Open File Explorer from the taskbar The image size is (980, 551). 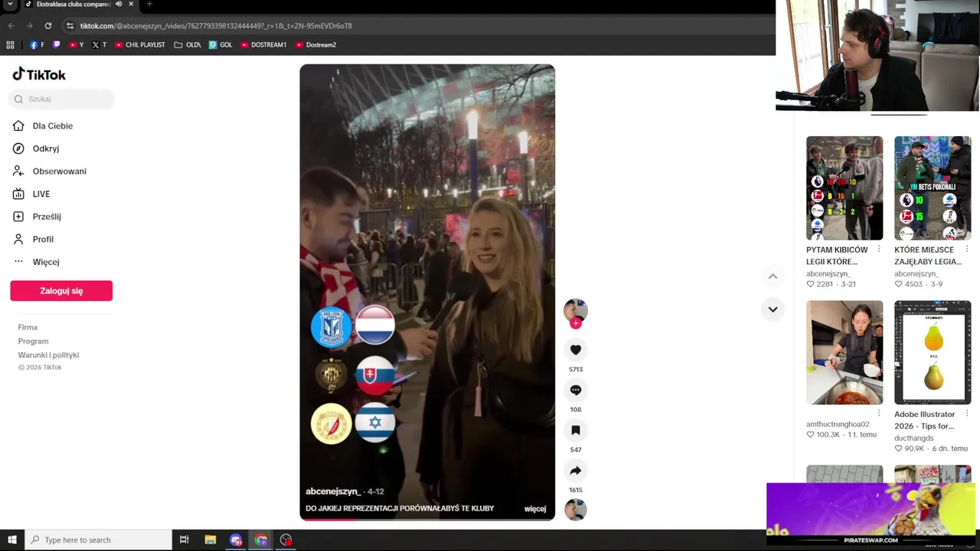point(210,540)
